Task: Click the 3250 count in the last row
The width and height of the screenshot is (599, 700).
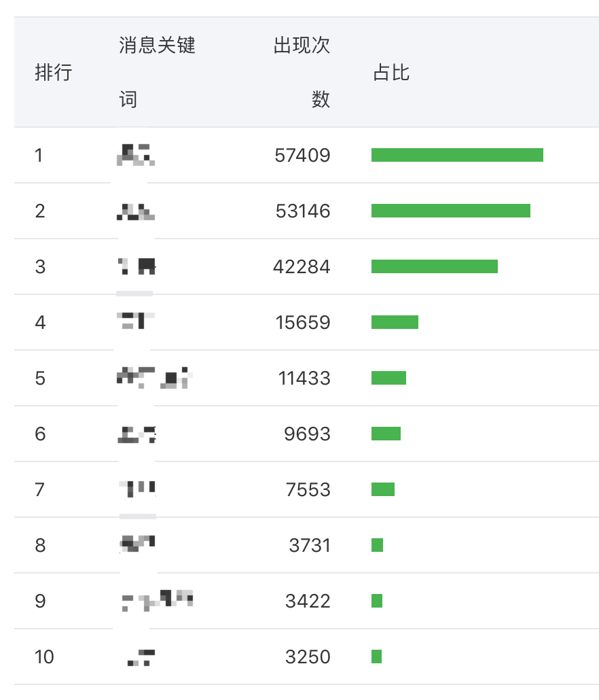Action: [x=308, y=657]
